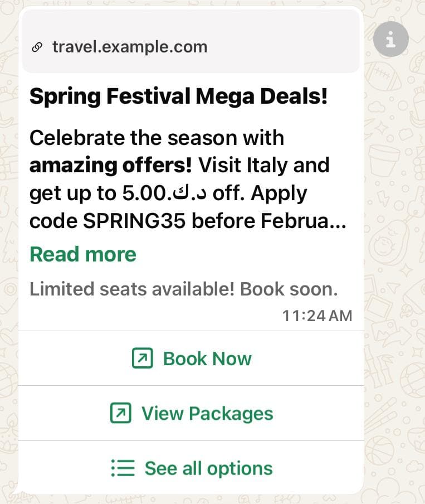This screenshot has height=504, width=425.
Task: Open the circular info icon
Action: (x=391, y=38)
